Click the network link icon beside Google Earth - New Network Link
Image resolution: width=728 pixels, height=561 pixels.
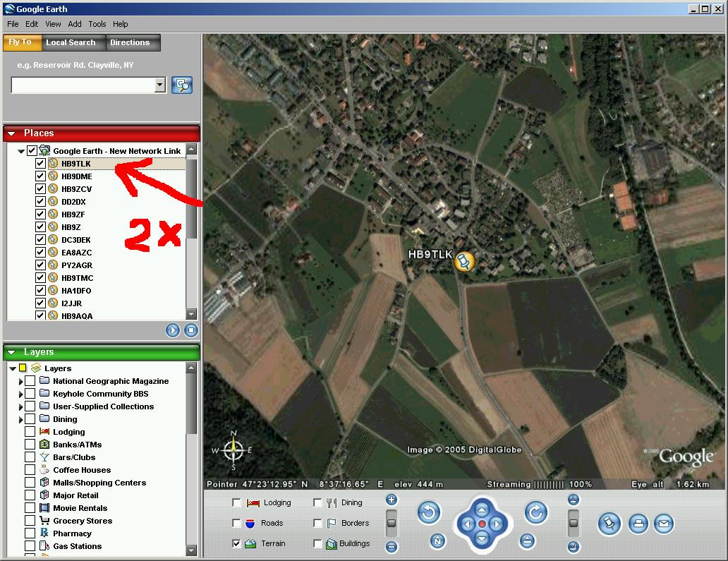[44, 150]
